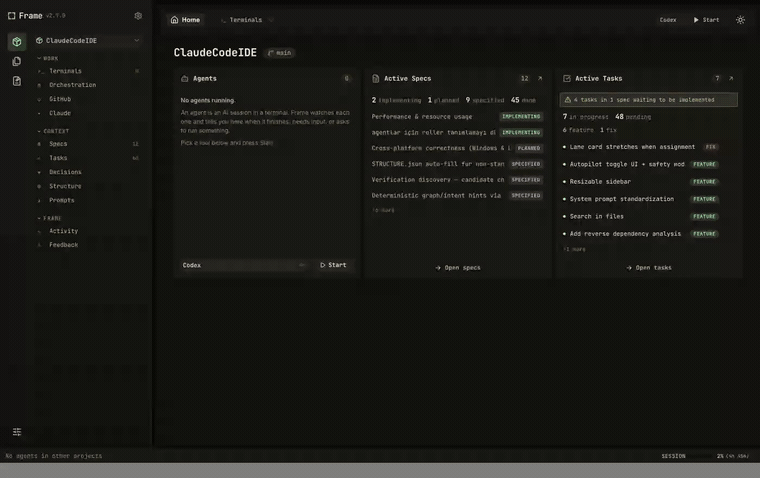Click Start in the Agents panel
760x478 pixels.
pyautogui.click(x=333, y=265)
